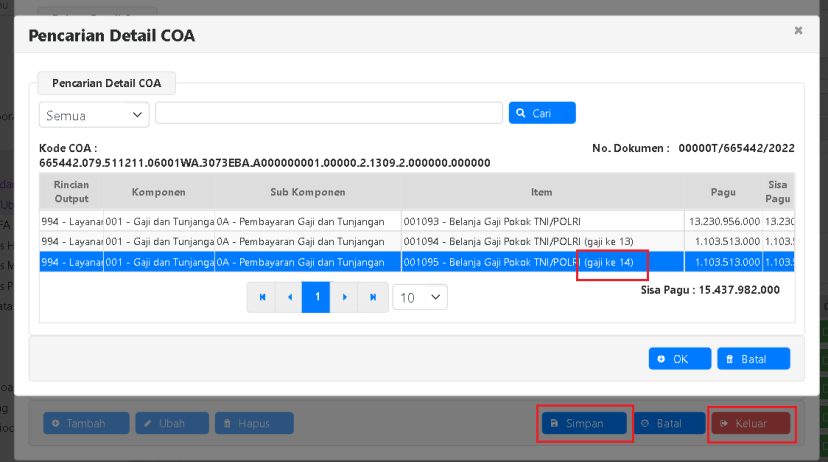Sort by the Item column header
828x462 pixels.
click(x=542, y=191)
